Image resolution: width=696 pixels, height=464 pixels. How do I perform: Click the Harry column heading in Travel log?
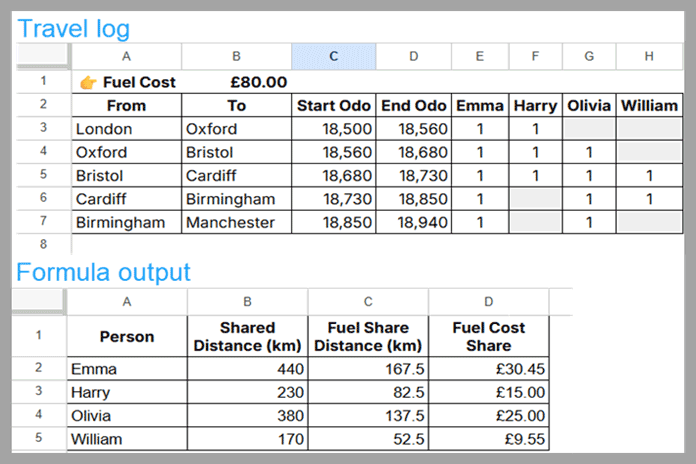coord(535,106)
